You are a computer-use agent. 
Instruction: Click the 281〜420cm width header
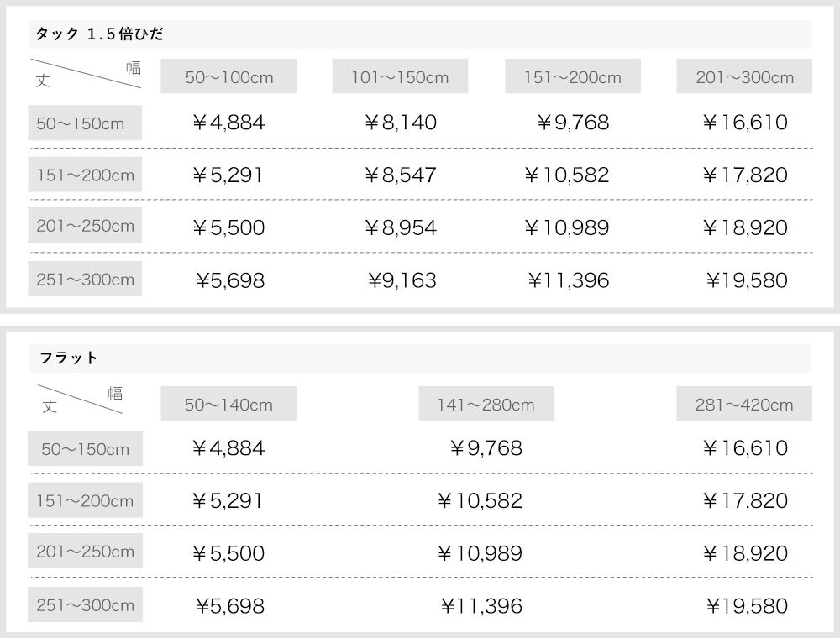[744, 405]
